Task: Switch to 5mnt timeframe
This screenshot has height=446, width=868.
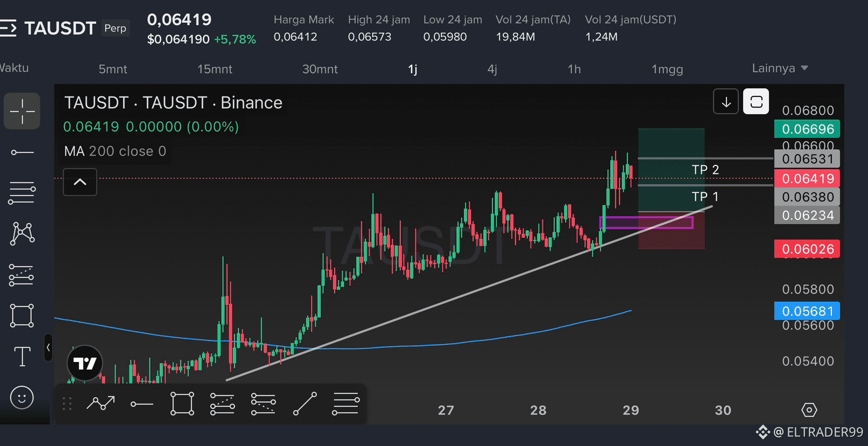Action: [x=113, y=69]
